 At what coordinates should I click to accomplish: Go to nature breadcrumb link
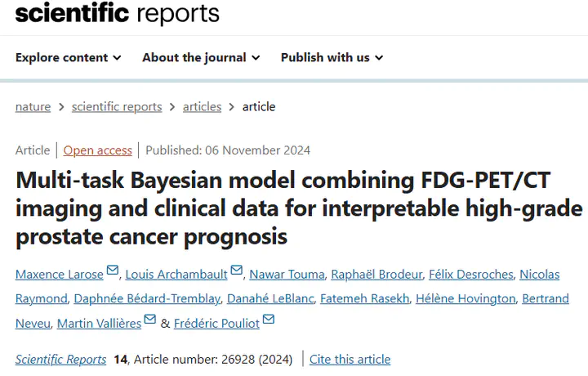point(33,107)
